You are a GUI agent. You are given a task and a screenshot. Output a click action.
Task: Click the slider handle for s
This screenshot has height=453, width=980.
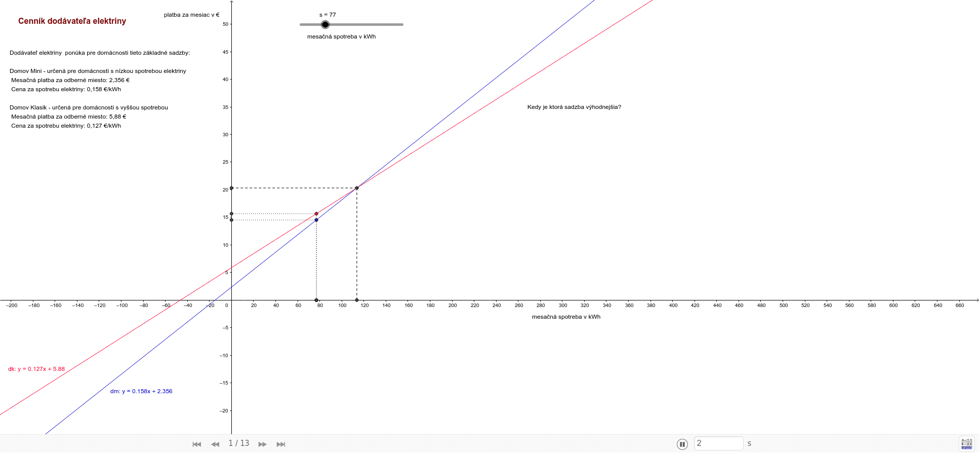click(325, 24)
